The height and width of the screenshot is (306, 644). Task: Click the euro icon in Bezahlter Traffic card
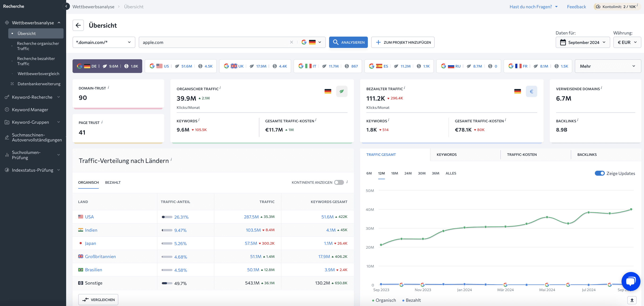click(x=531, y=91)
